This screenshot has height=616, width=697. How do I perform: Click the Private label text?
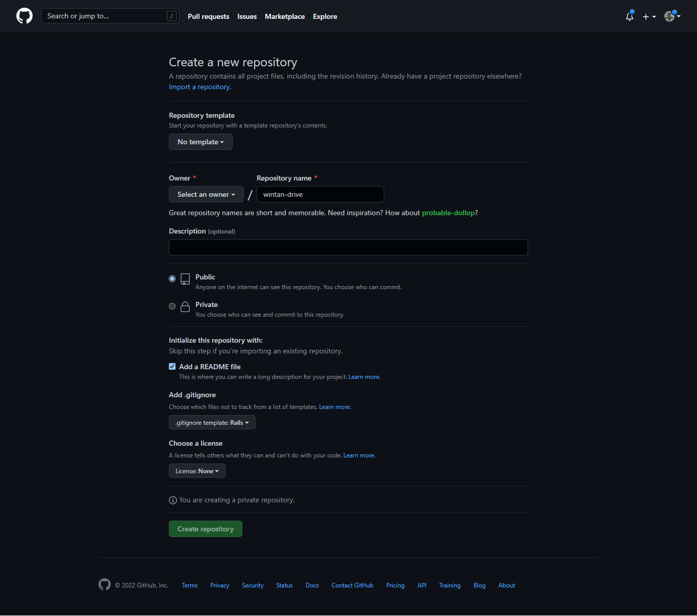(207, 304)
